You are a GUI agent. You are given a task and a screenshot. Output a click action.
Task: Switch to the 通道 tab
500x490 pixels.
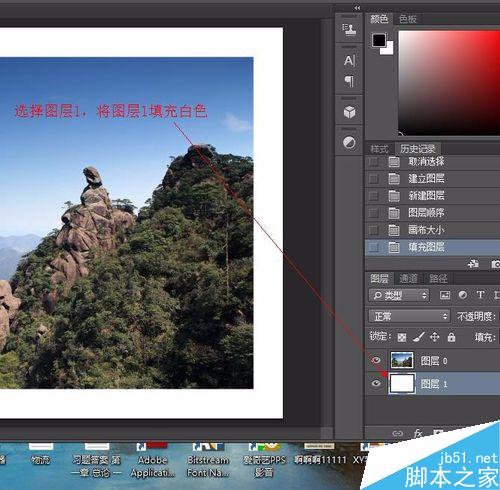[408, 279]
